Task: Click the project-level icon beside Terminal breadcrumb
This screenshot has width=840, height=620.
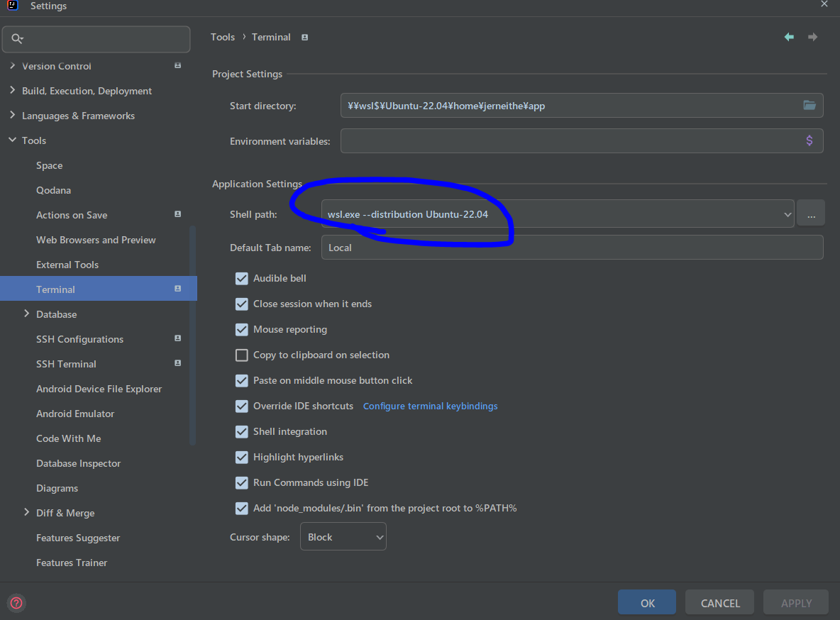Action: 305,38
